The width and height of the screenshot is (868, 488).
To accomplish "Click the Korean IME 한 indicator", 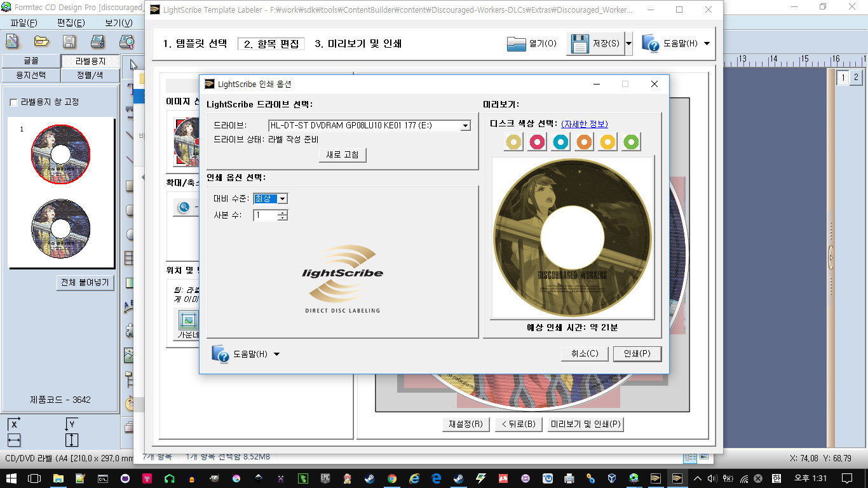I will coord(776,478).
